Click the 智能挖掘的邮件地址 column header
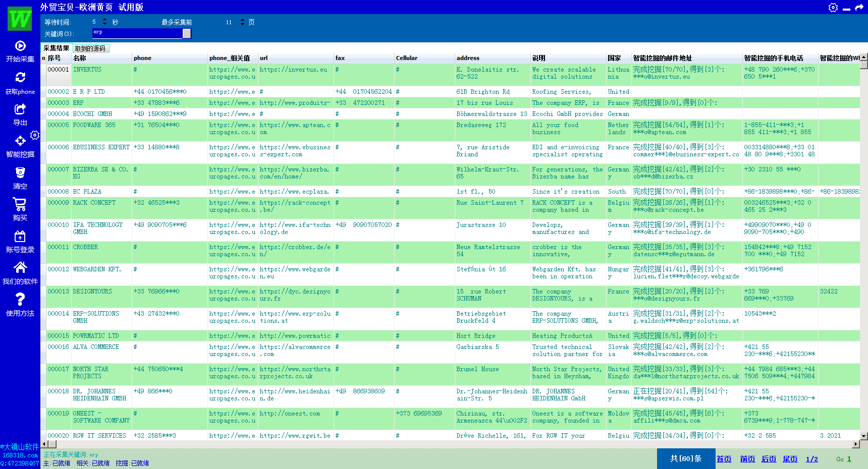868x469 pixels. point(662,58)
